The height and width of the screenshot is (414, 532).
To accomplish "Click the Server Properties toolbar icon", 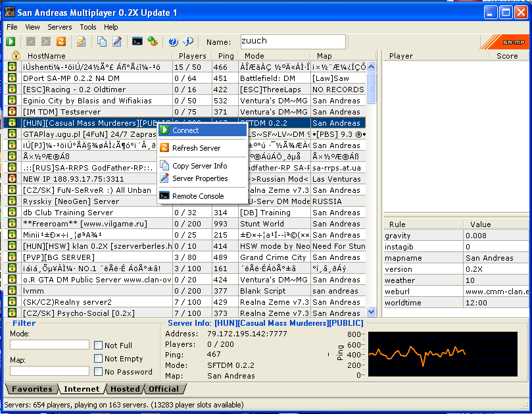I will click(x=117, y=41).
